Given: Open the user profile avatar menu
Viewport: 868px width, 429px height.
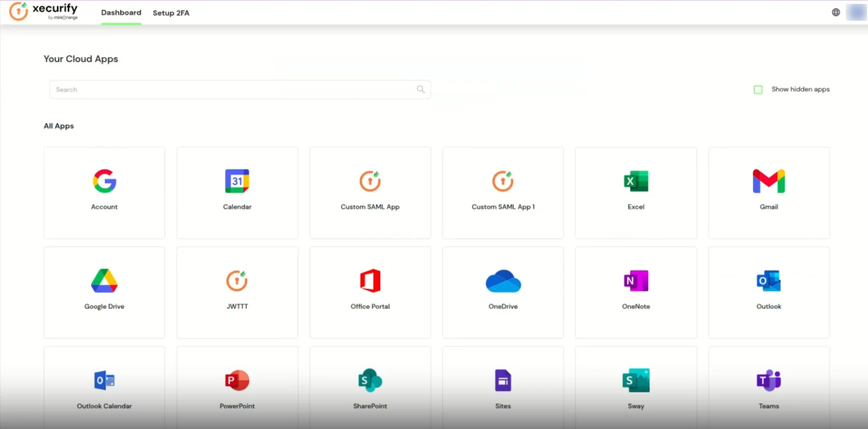Looking at the screenshot, I should point(856,13).
